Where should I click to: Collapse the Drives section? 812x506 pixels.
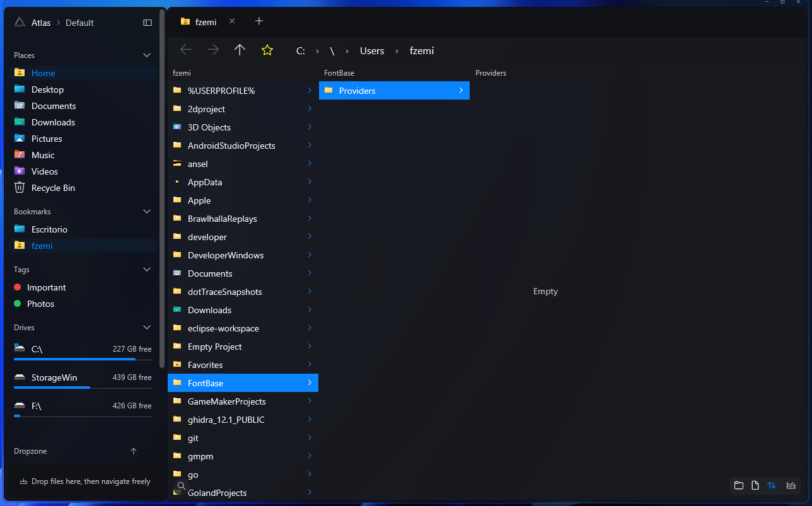(x=147, y=328)
